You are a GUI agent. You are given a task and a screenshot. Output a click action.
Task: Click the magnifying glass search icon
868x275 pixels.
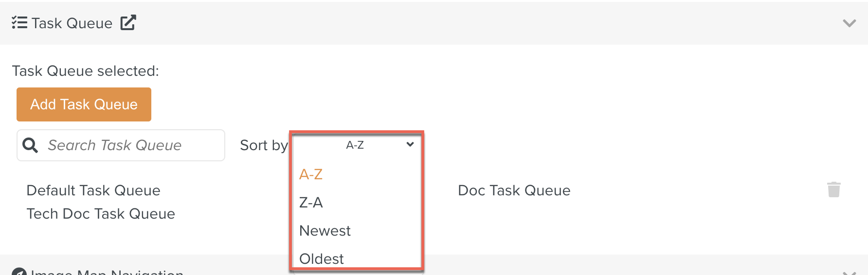(x=30, y=145)
